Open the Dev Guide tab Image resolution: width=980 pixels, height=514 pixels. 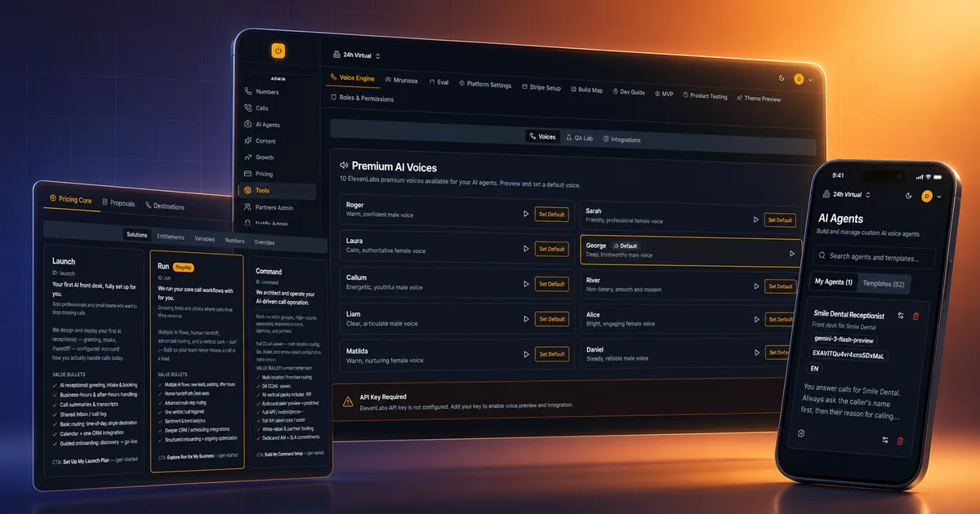pyautogui.click(x=628, y=92)
